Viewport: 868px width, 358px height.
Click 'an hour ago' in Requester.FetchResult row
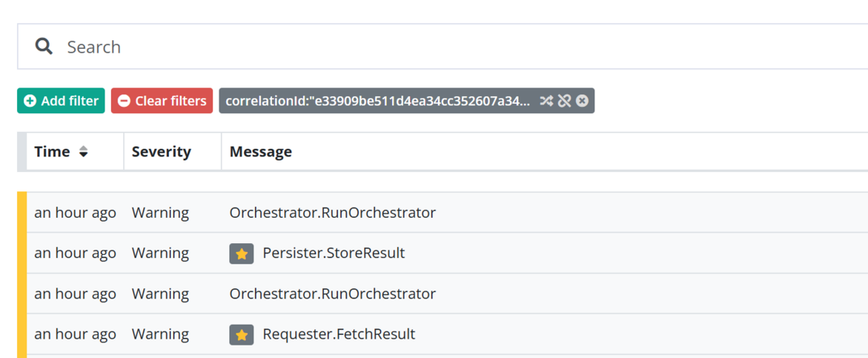pos(75,334)
